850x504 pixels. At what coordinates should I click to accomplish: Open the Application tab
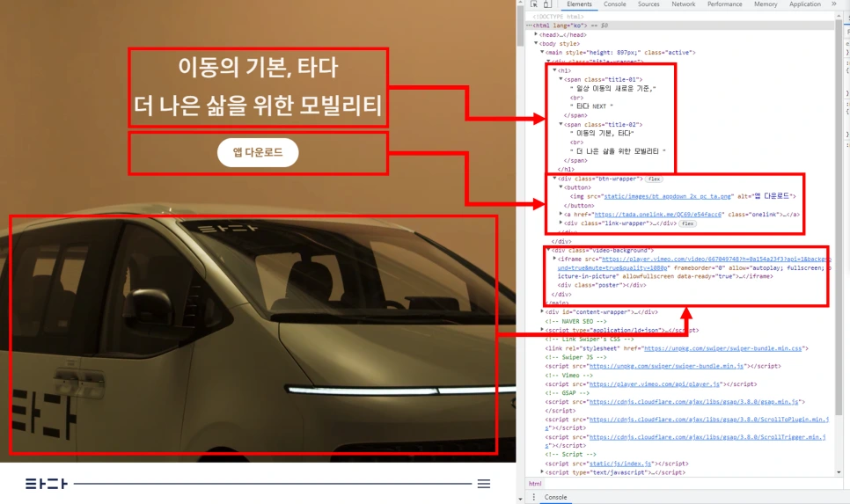pyautogui.click(x=804, y=4)
